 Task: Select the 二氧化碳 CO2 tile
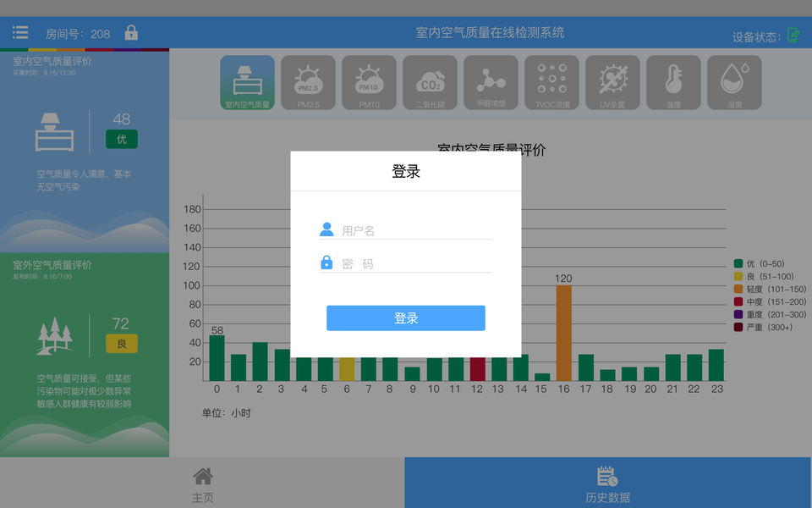430,82
